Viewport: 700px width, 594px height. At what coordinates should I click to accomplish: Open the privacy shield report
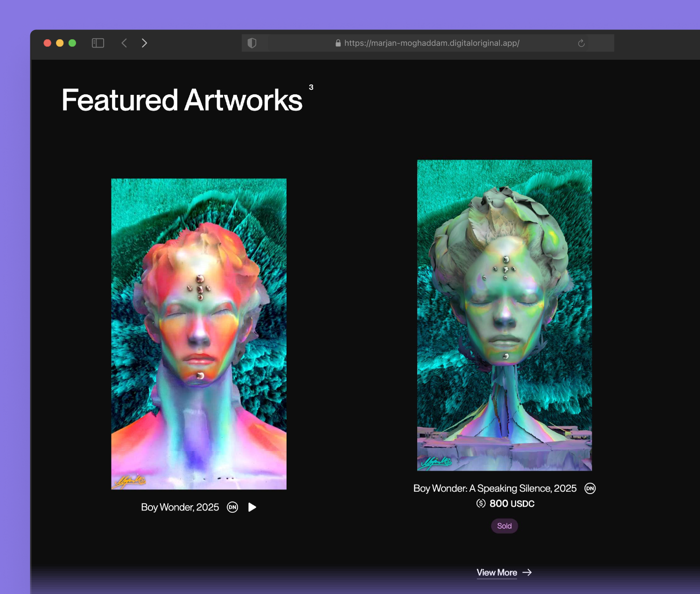click(252, 43)
